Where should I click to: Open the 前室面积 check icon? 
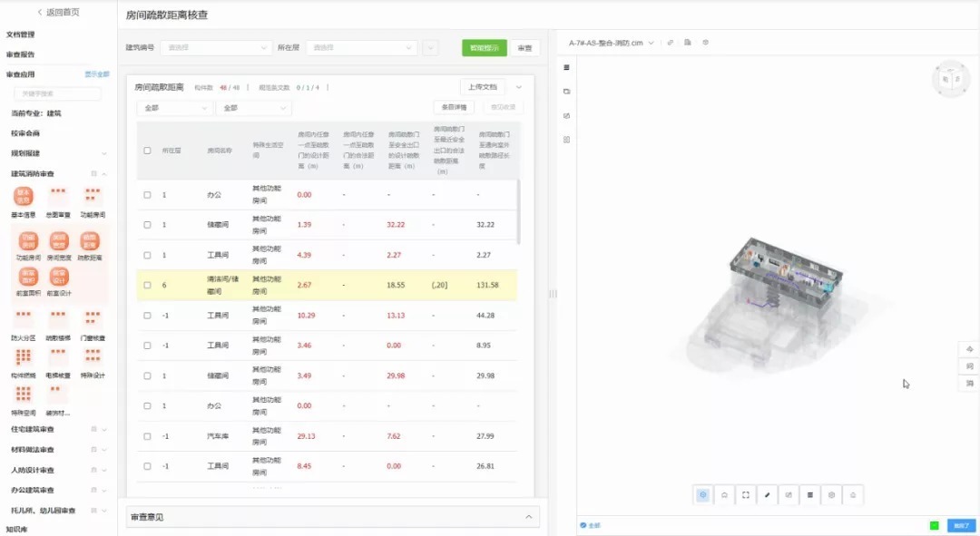(28, 277)
